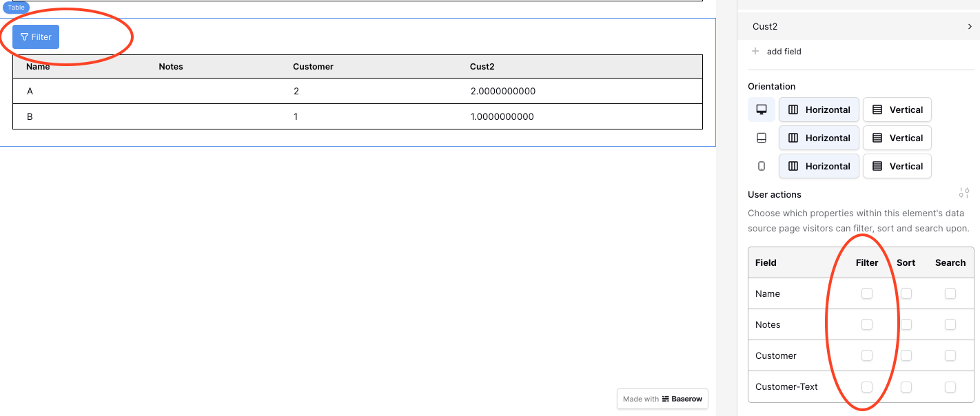This screenshot has width=980, height=416.
Task: Click the add field link
Action: 784,52
